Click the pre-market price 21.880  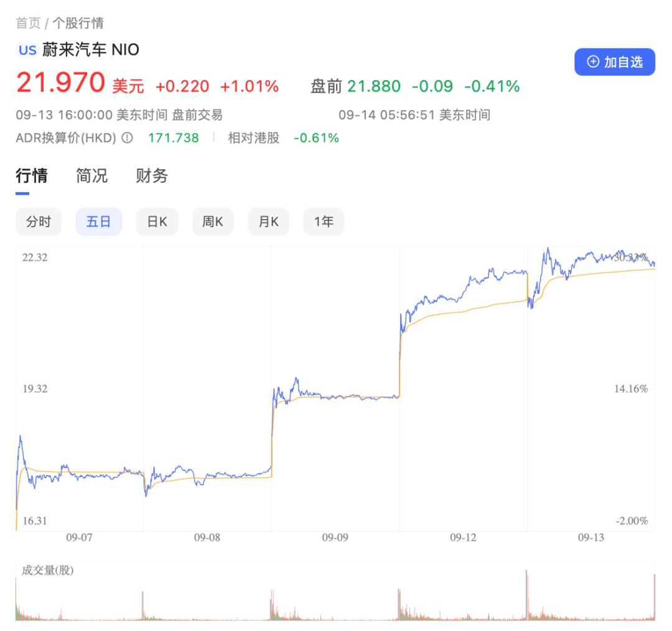coord(374,86)
